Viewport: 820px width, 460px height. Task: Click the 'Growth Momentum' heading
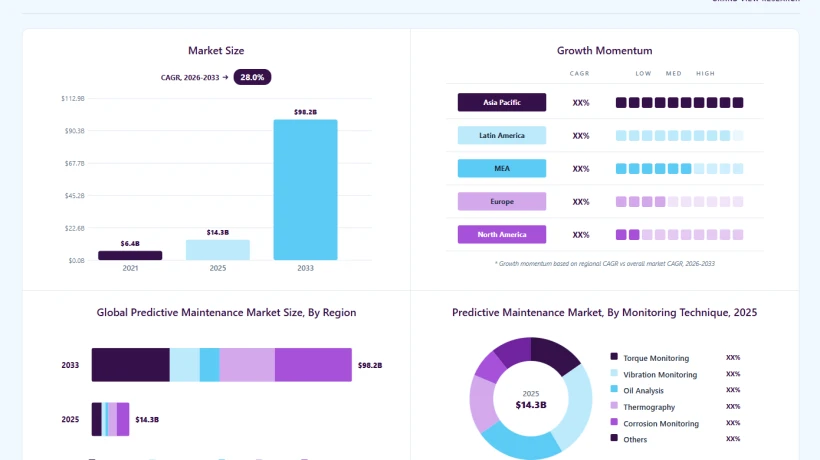click(x=605, y=51)
